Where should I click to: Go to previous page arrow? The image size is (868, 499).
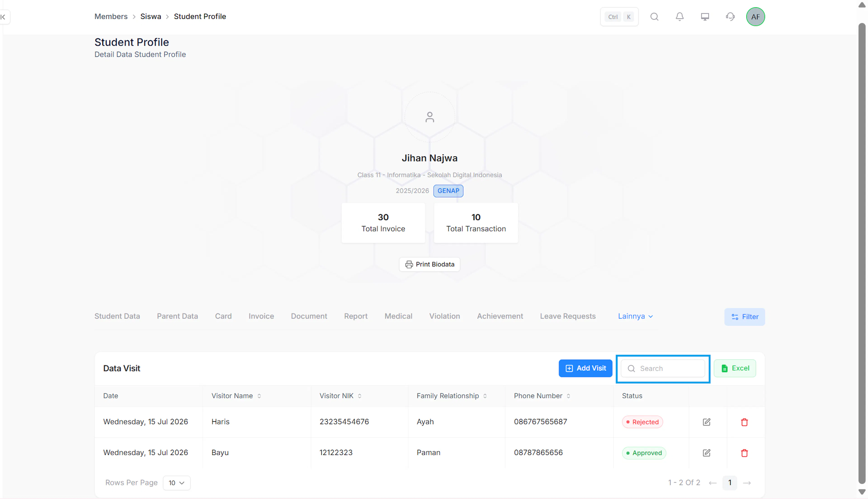713,483
